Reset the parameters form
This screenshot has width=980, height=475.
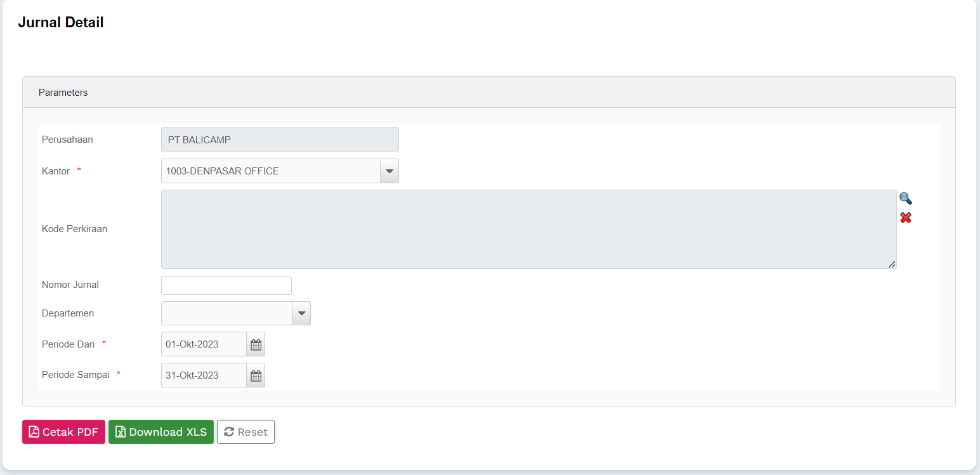(x=245, y=432)
